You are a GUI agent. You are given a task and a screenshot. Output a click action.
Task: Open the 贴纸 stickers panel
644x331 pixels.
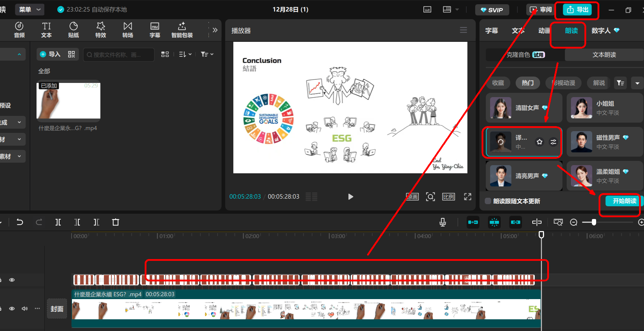pyautogui.click(x=73, y=30)
